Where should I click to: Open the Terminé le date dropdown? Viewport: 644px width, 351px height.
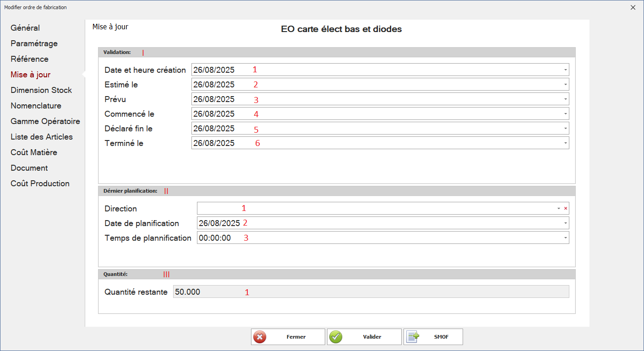point(566,143)
